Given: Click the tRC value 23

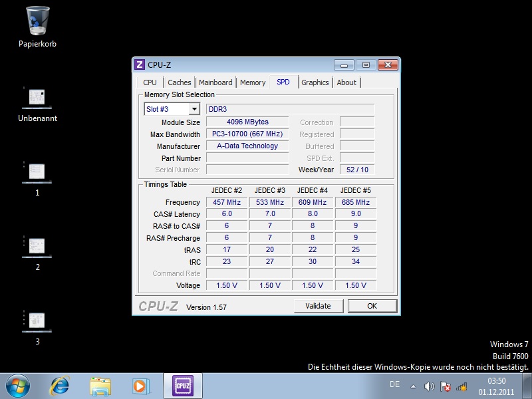Looking at the screenshot, I should click(227, 261).
